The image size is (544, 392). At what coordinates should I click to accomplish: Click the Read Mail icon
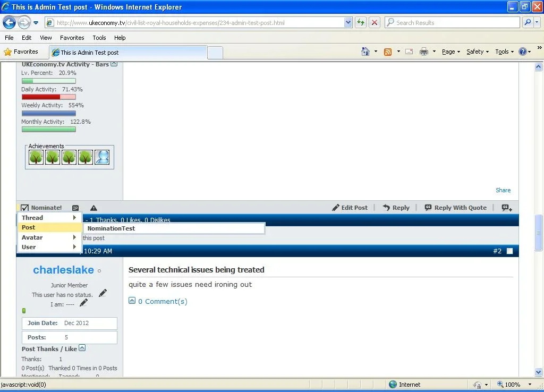pos(409,52)
